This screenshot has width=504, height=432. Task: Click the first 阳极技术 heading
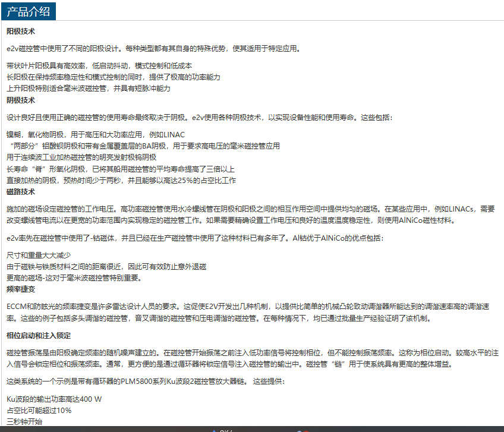pyautogui.click(x=21, y=31)
